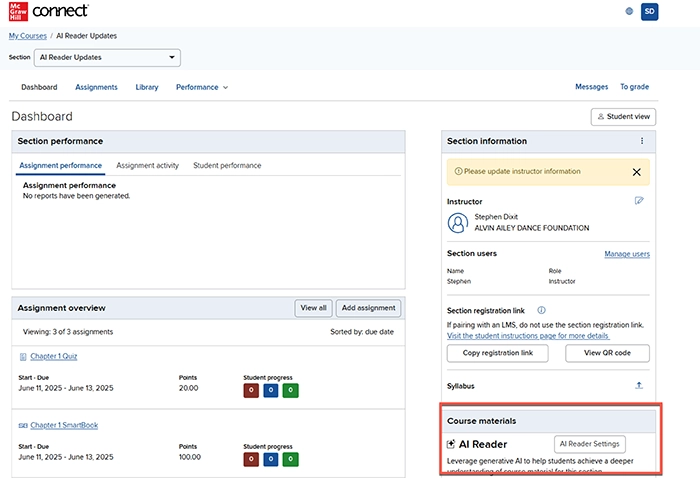Click the AI Reader sparkle icon
Viewport: 700px width, 478px height.
(x=451, y=444)
